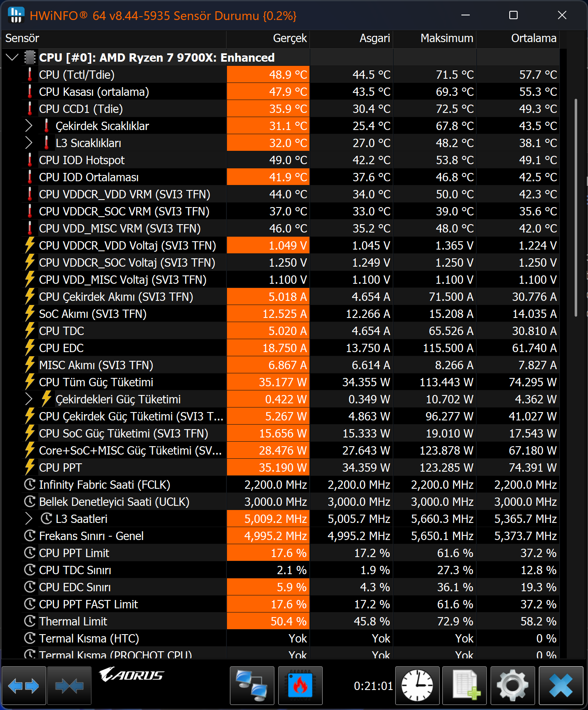Click thermometer icon beside CPU CCD1 (Tdie)
This screenshot has width=588, height=710.
click(x=30, y=109)
